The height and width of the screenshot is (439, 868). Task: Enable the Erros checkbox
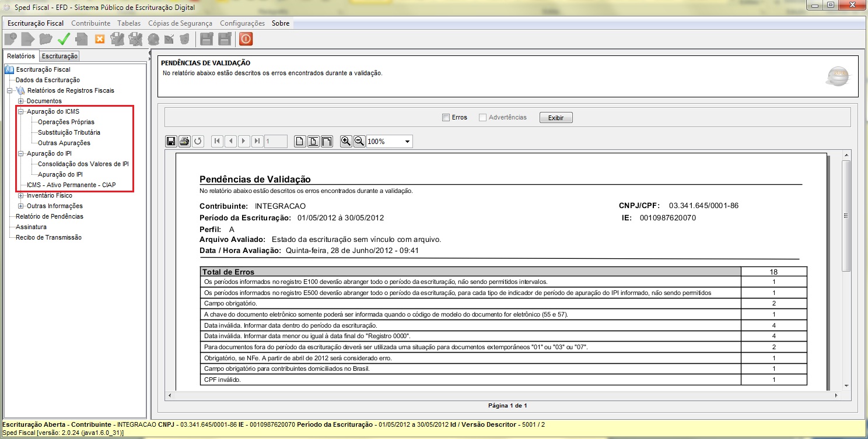(x=446, y=118)
